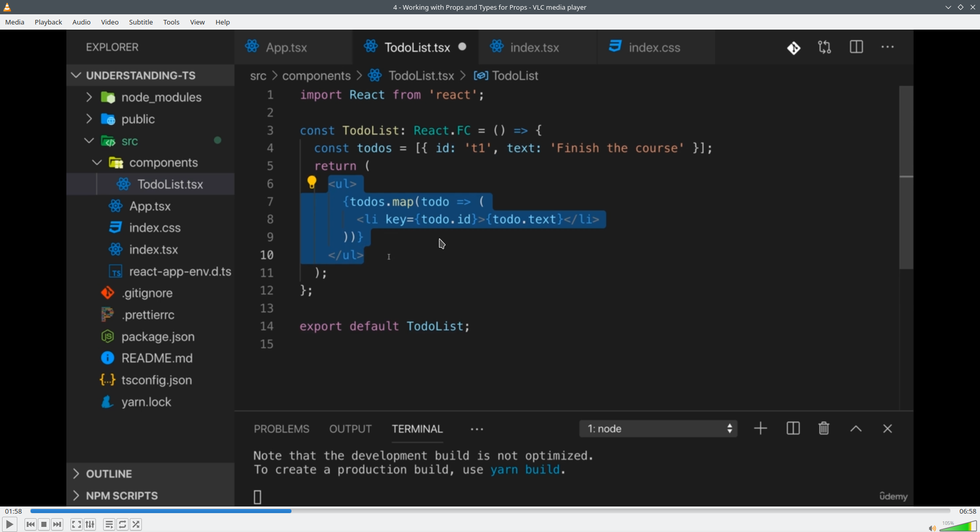
Task: Split the terminal pane
Action: [x=793, y=428]
